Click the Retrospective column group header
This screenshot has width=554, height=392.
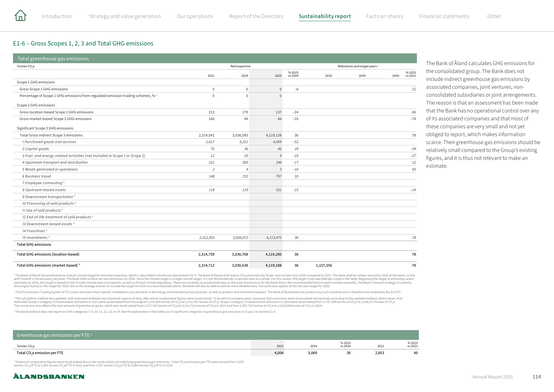(x=240, y=66)
